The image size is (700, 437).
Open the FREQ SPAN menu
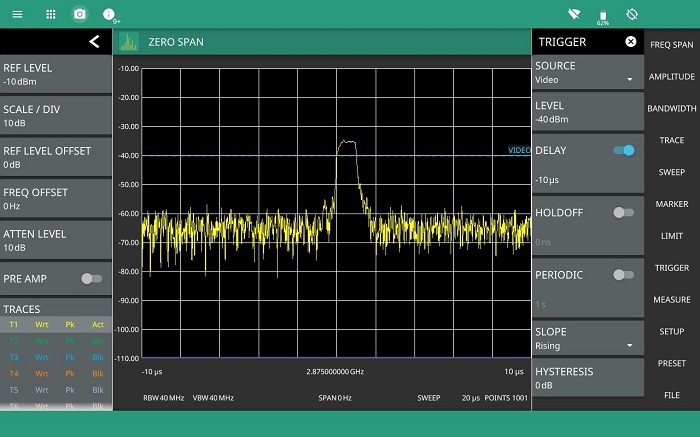pos(671,45)
